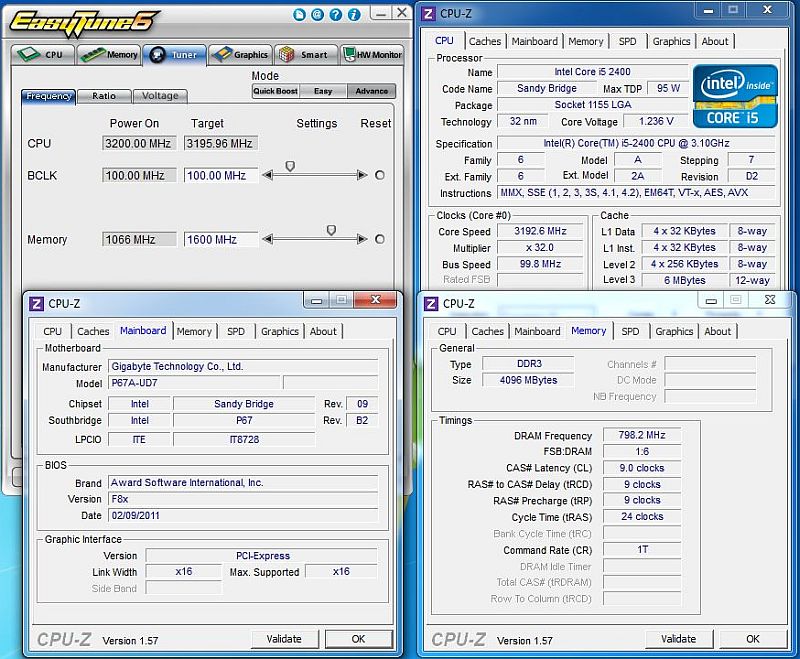This screenshot has height=659, width=800.
Task: Click the Memory reset radio button
Action: tap(380, 239)
